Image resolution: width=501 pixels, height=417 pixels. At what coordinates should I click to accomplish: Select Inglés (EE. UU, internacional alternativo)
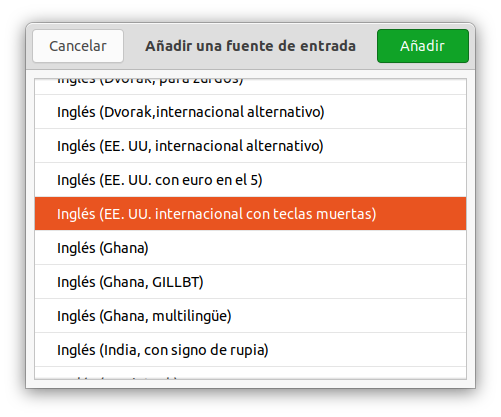coord(250,146)
